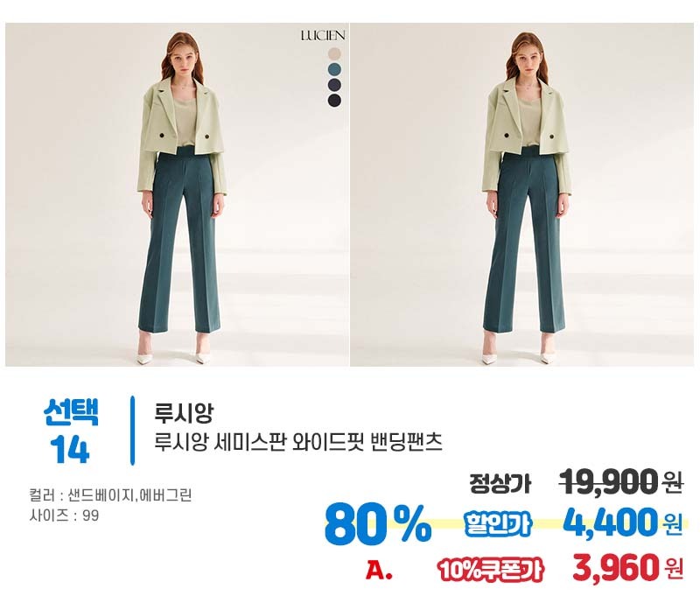This screenshot has height=596, width=700.
Task: Click the 80% discount rate text
Action: point(378,524)
